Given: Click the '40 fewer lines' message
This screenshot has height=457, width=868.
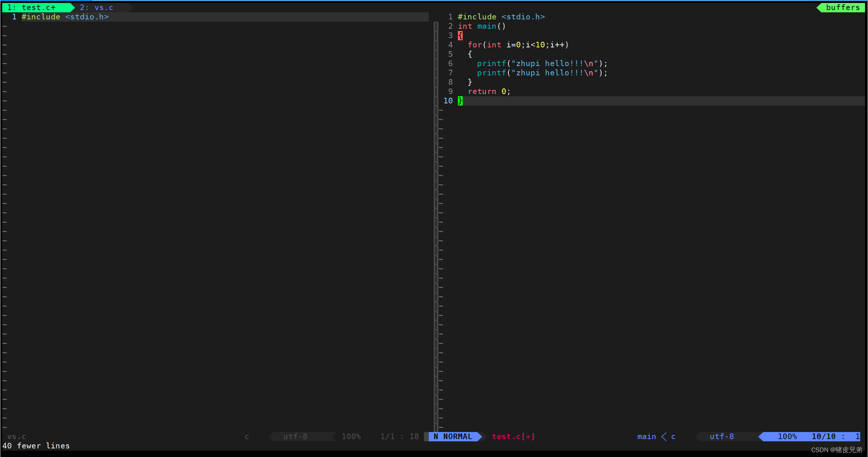Looking at the screenshot, I should (36, 446).
